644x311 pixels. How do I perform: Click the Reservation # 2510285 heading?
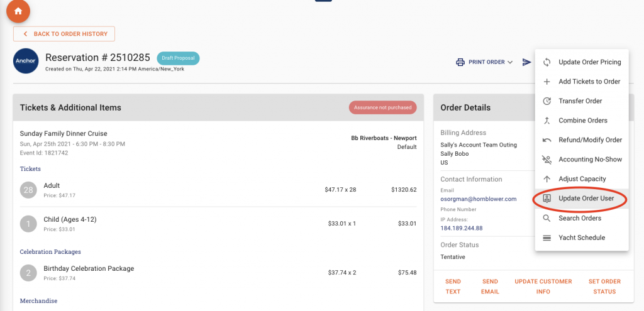point(97,57)
